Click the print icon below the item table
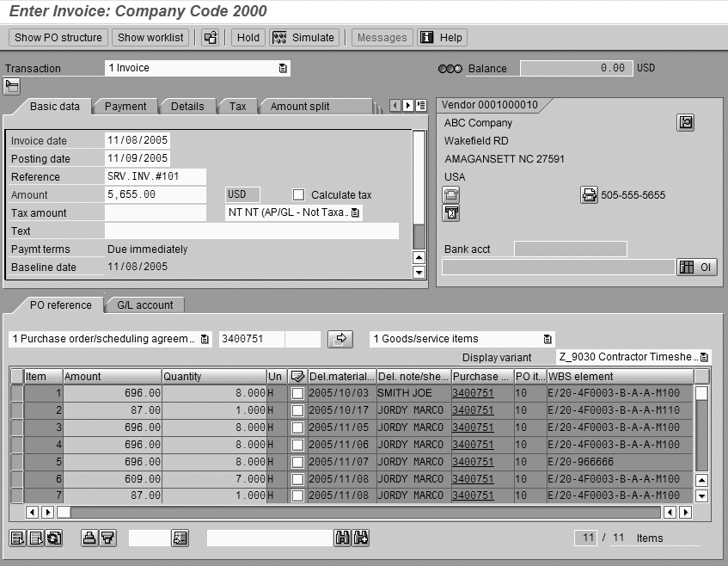Viewport: 728px width, 566px height. [89, 538]
